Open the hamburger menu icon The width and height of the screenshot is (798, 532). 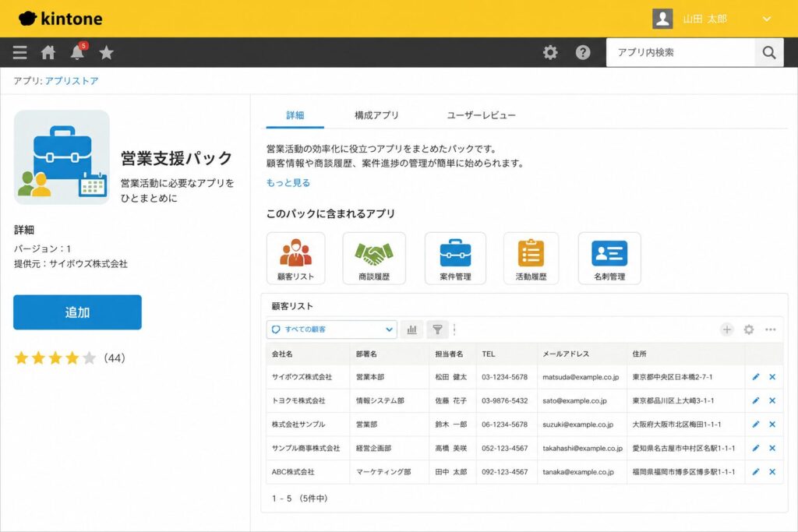point(19,52)
